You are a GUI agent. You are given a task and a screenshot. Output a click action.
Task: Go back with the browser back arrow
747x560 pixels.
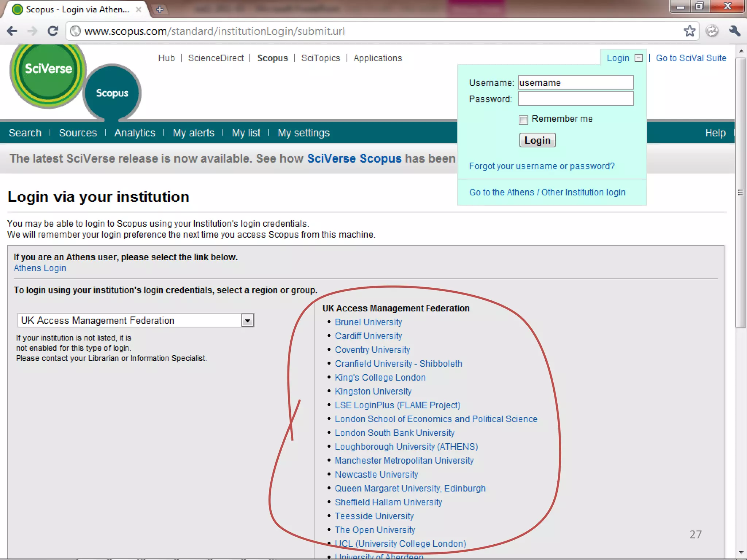tap(12, 31)
